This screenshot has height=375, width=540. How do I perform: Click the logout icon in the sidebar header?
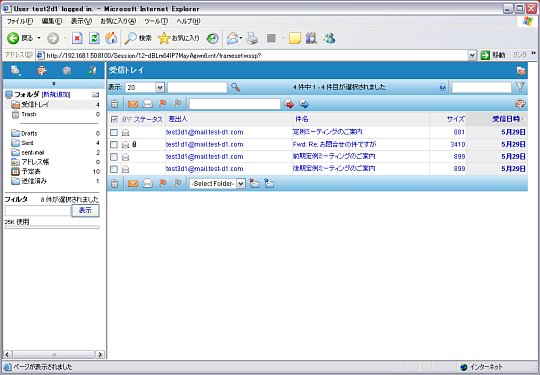point(92,71)
